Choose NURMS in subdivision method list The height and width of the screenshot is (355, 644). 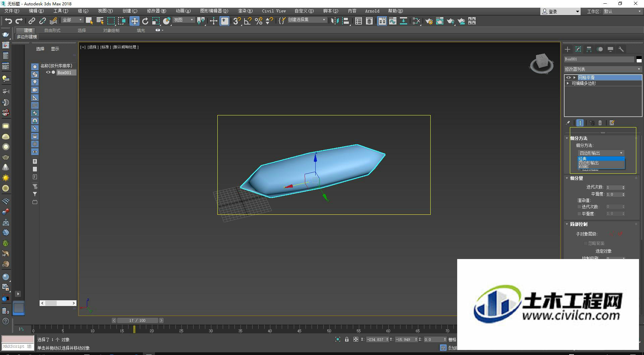(601, 167)
